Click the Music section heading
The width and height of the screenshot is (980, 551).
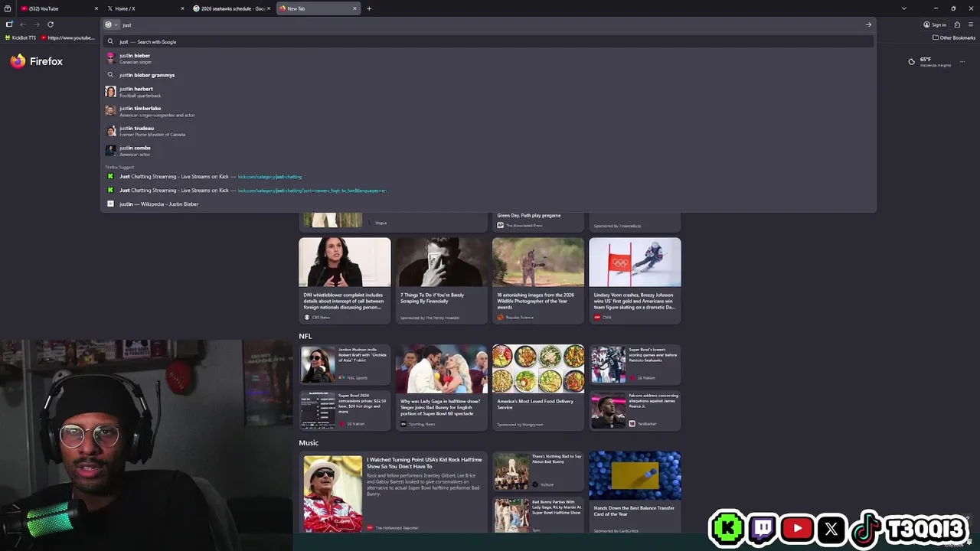(x=309, y=442)
